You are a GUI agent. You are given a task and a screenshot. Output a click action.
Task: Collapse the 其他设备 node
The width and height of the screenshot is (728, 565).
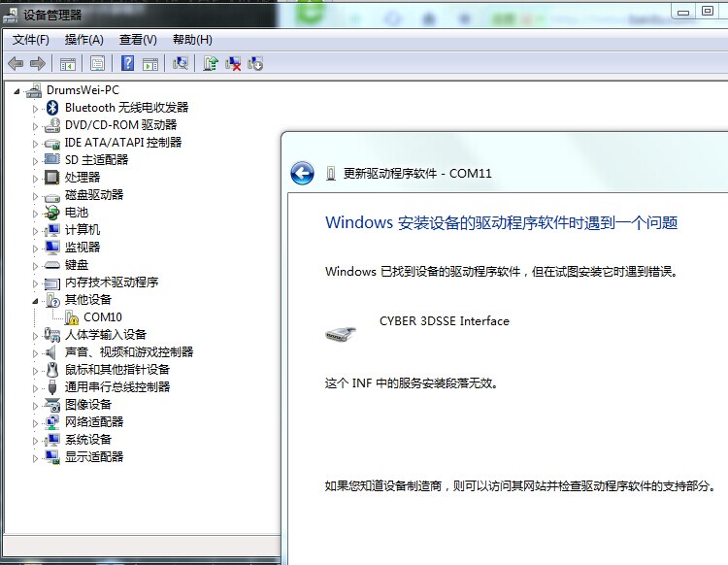point(35,301)
